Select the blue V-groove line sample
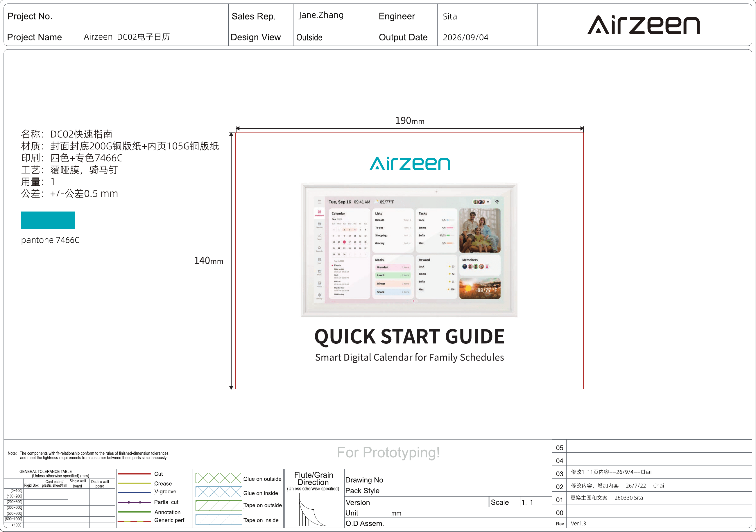756x532 pixels. (134, 493)
